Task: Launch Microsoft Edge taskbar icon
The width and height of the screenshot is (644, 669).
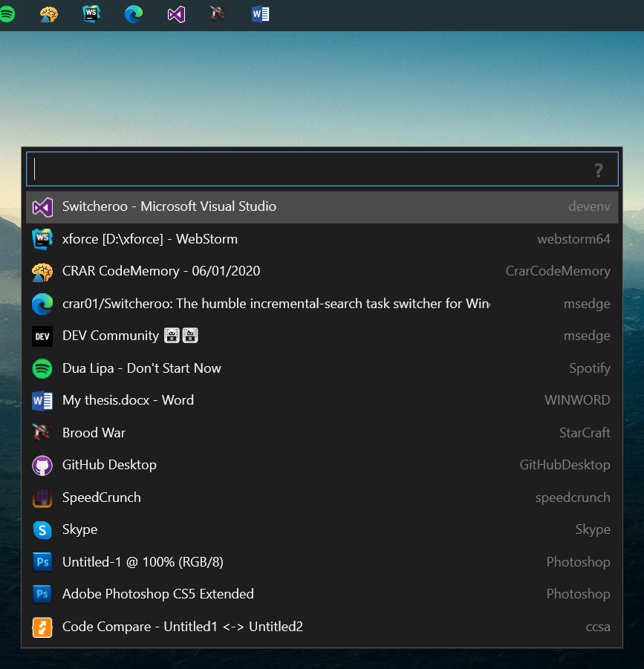Action: (134, 15)
